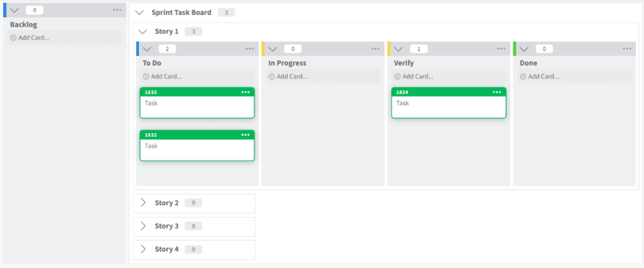Viewport: 644px width, 268px height.
Task: Collapse the Backlog column
Action: pyautogui.click(x=14, y=10)
